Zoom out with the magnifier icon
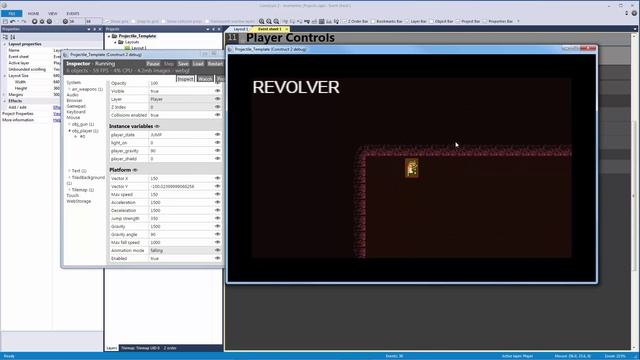 point(269,21)
